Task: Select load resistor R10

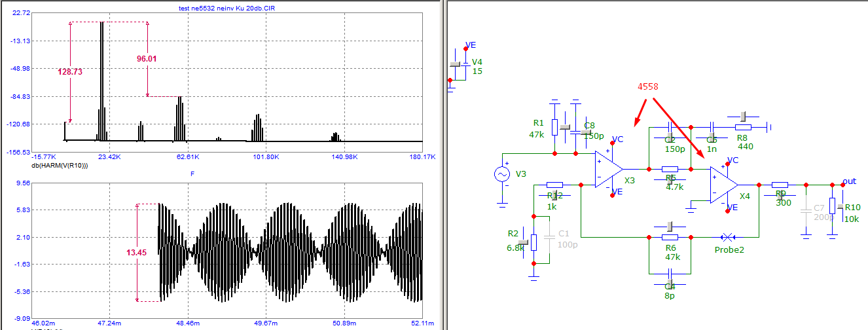Action: (x=832, y=207)
